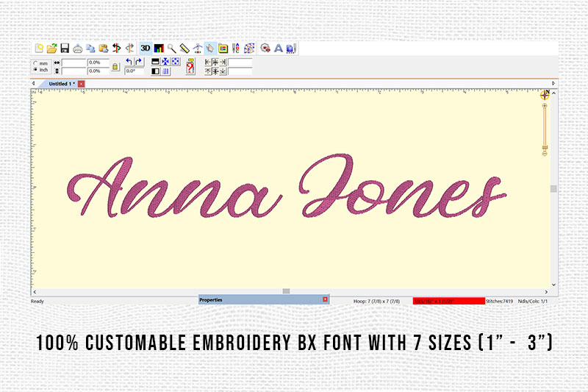
Task: Select the inch unit radio button
Action: (35, 70)
